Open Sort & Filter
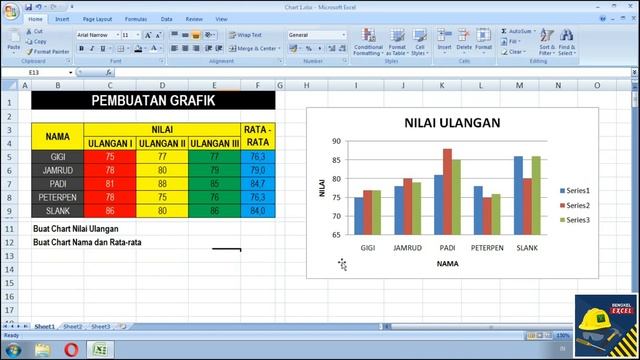The width and height of the screenshot is (640, 360). [x=547, y=42]
